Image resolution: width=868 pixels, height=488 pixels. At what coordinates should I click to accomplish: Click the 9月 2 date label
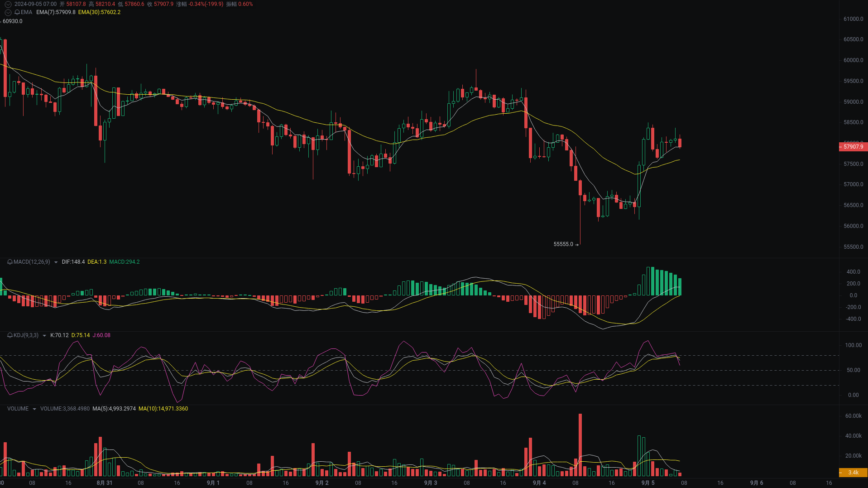tap(322, 483)
